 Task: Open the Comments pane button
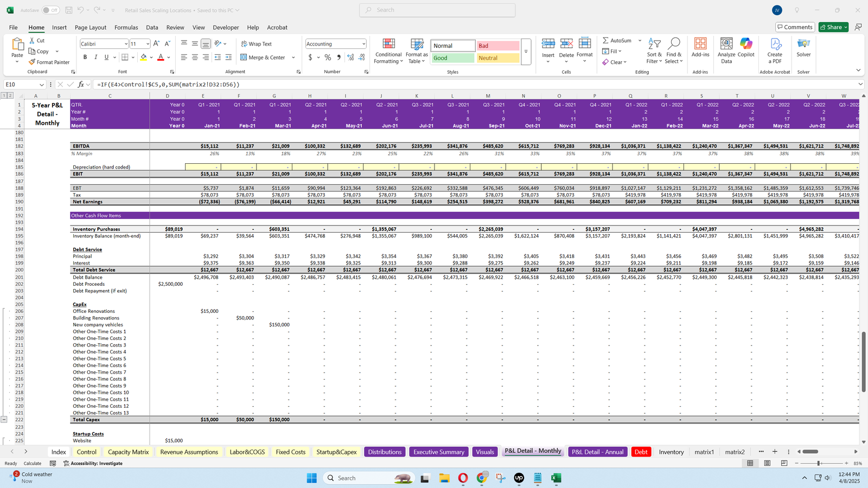click(x=794, y=27)
